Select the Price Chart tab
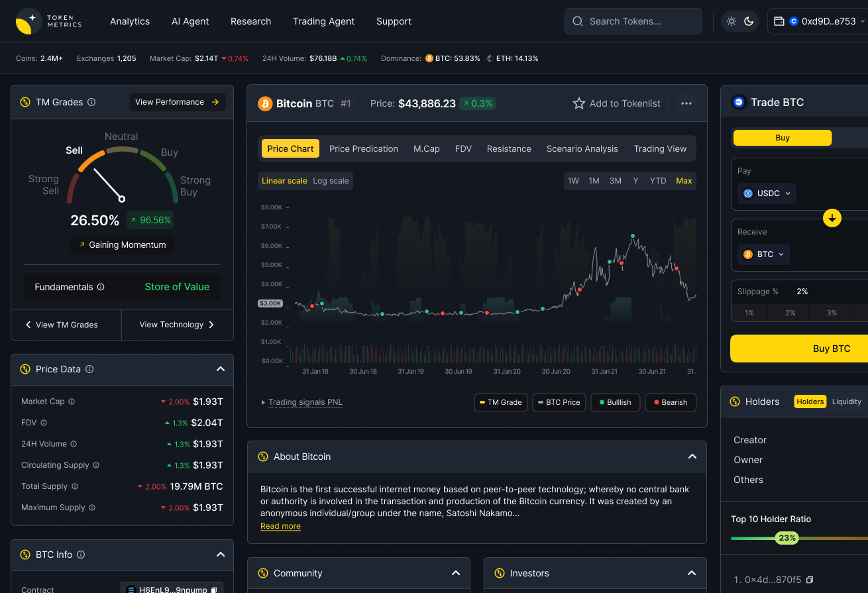The height and width of the screenshot is (593, 868). [x=290, y=148]
